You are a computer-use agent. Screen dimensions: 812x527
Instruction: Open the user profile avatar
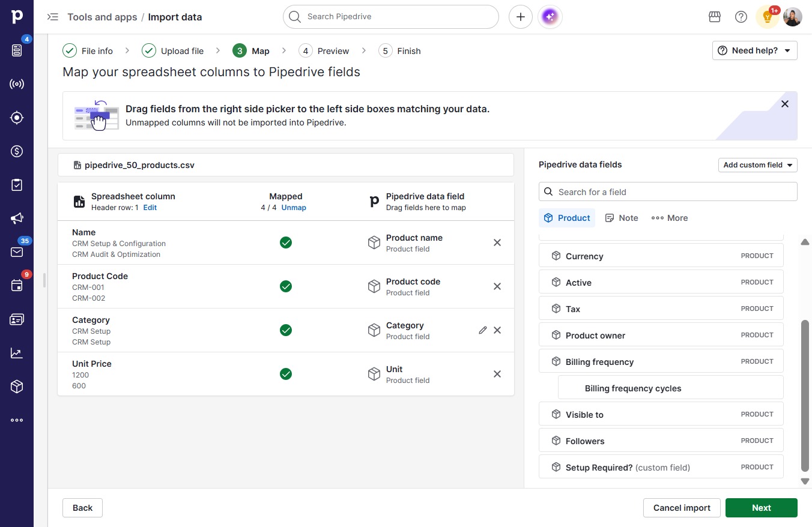[x=793, y=17]
